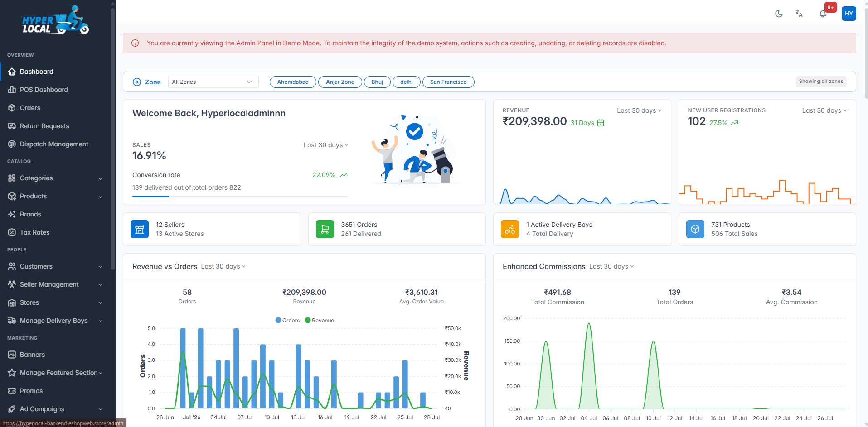
Task: Open the Promos page
Action: [55, 391]
